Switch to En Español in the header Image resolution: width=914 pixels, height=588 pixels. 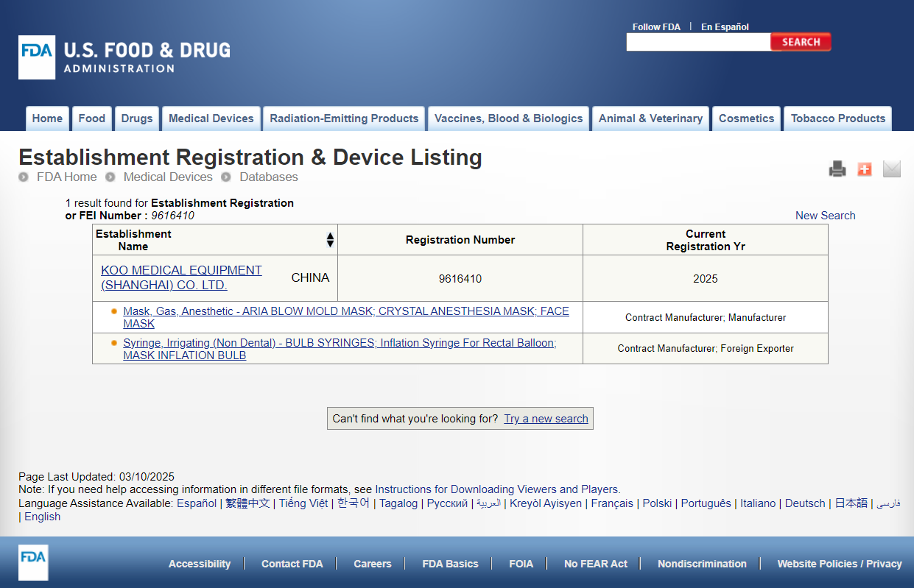point(725,26)
